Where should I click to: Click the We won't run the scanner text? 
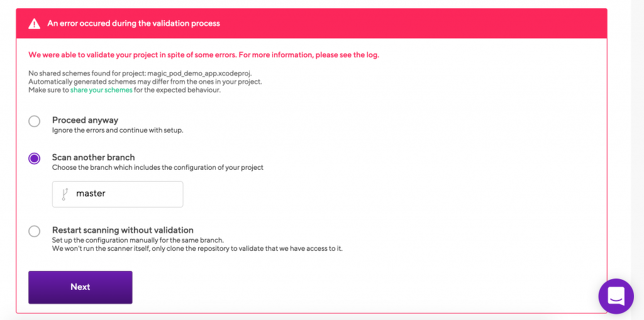point(197,248)
